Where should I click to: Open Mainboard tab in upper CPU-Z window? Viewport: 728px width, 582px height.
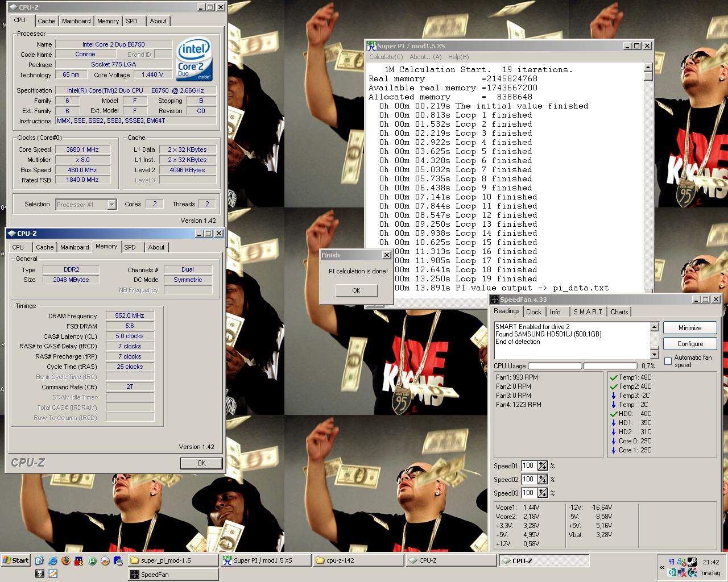click(76, 21)
